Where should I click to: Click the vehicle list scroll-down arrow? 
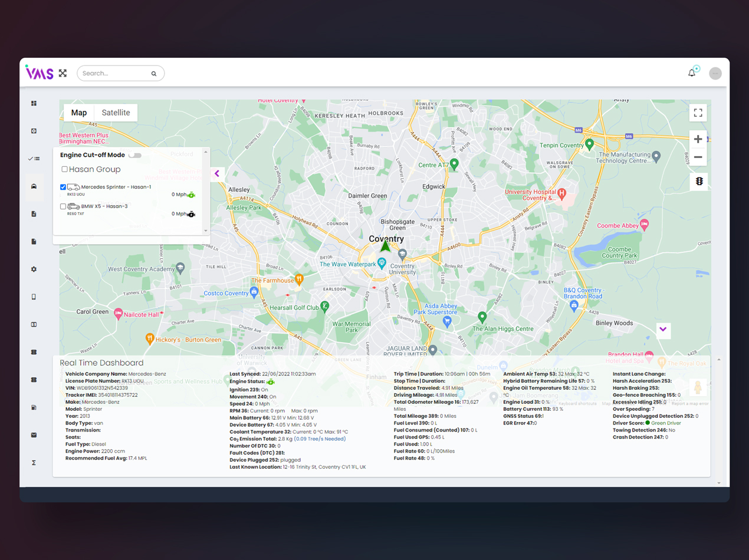click(206, 231)
